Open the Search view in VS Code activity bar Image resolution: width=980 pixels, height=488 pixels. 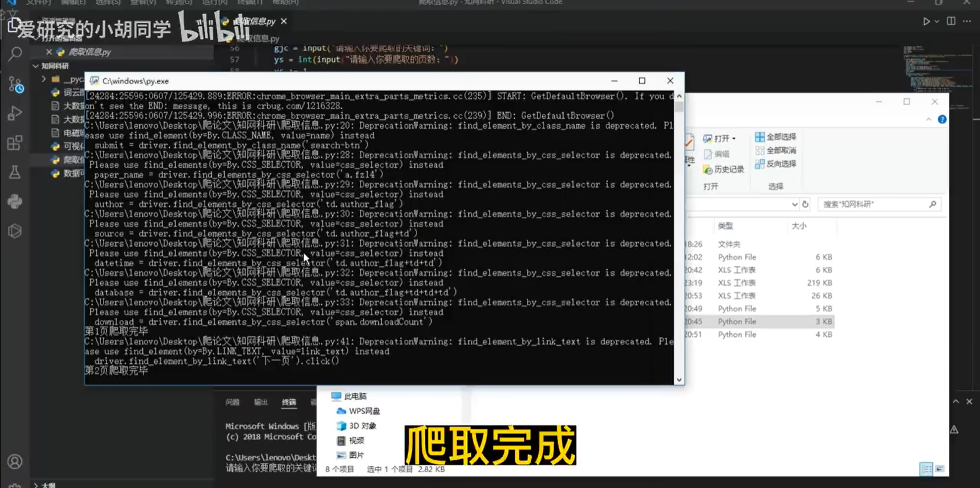pyautogui.click(x=15, y=55)
